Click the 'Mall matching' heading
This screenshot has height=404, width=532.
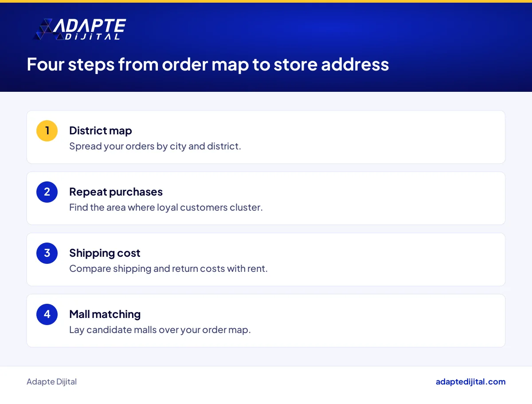coord(105,314)
